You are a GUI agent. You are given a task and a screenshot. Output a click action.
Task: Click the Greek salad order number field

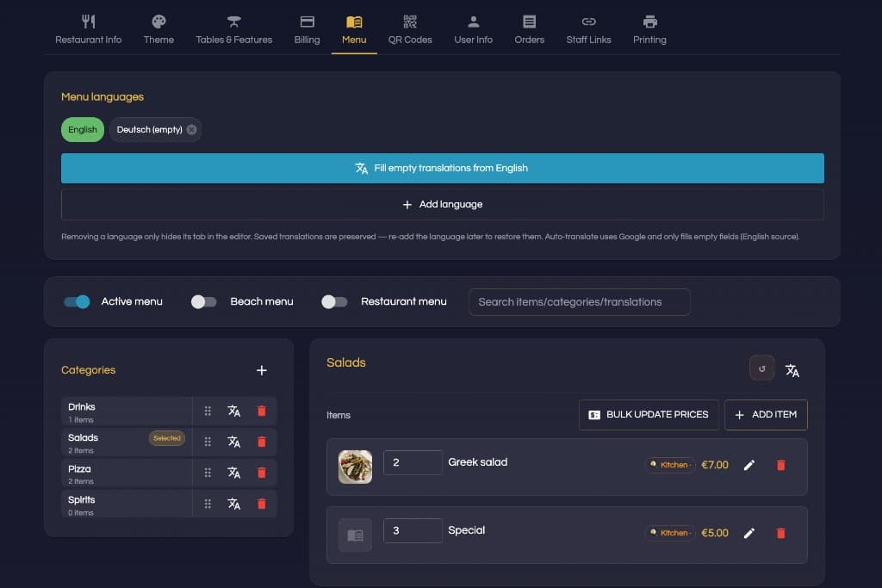point(413,462)
